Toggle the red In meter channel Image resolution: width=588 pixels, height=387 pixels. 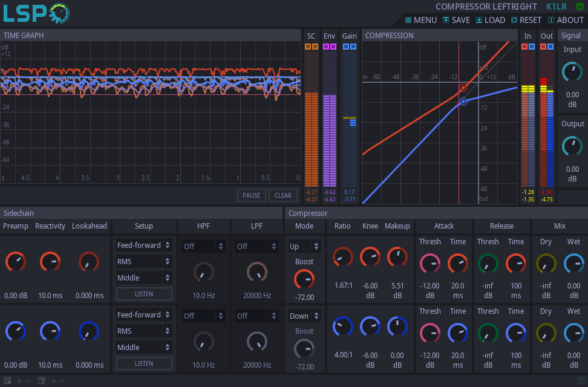[x=524, y=47]
